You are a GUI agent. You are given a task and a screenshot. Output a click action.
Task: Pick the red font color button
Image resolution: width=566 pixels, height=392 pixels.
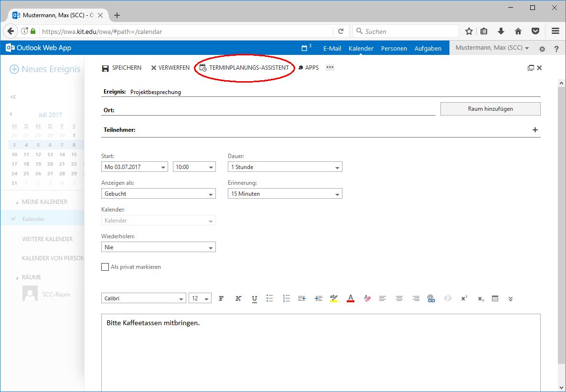pos(351,298)
